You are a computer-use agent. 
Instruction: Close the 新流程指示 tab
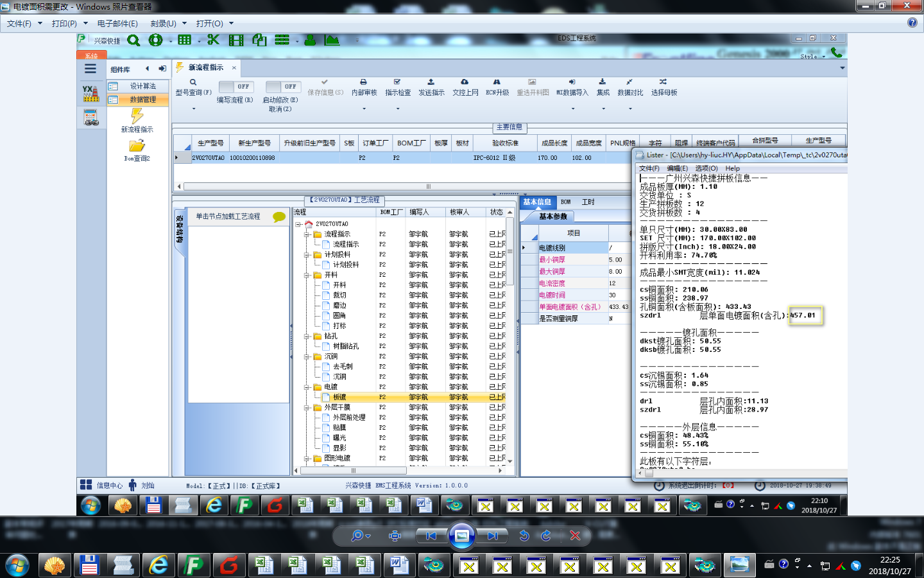[x=234, y=67]
